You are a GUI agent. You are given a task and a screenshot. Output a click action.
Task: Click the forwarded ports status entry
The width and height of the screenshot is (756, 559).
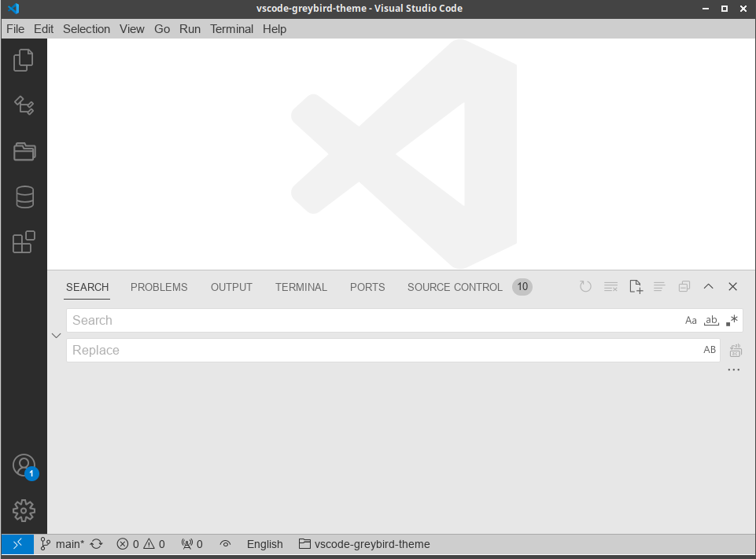pos(192,544)
